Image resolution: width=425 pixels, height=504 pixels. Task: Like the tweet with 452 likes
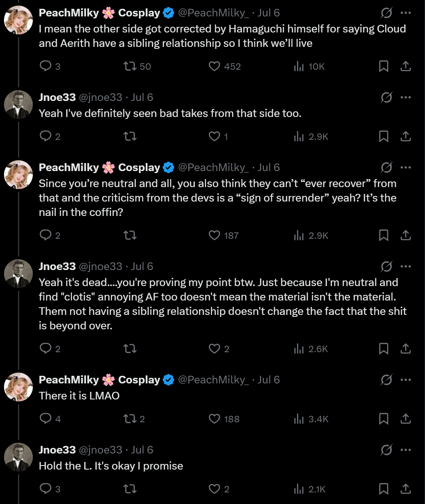tap(225, 66)
